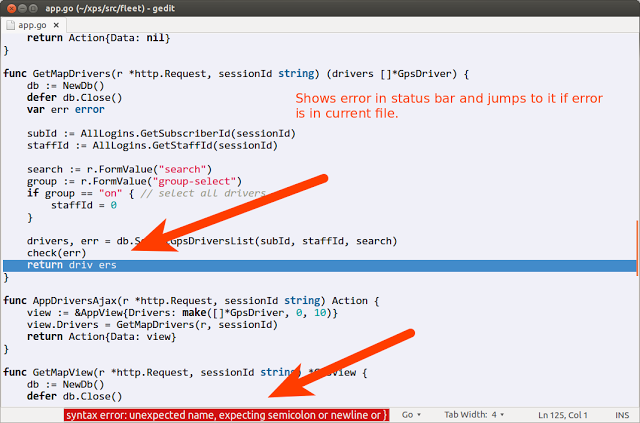
Task: Click the 'func GetMapDrivers' declaration line
Action: pyautogui.click(x=236, y=74)
